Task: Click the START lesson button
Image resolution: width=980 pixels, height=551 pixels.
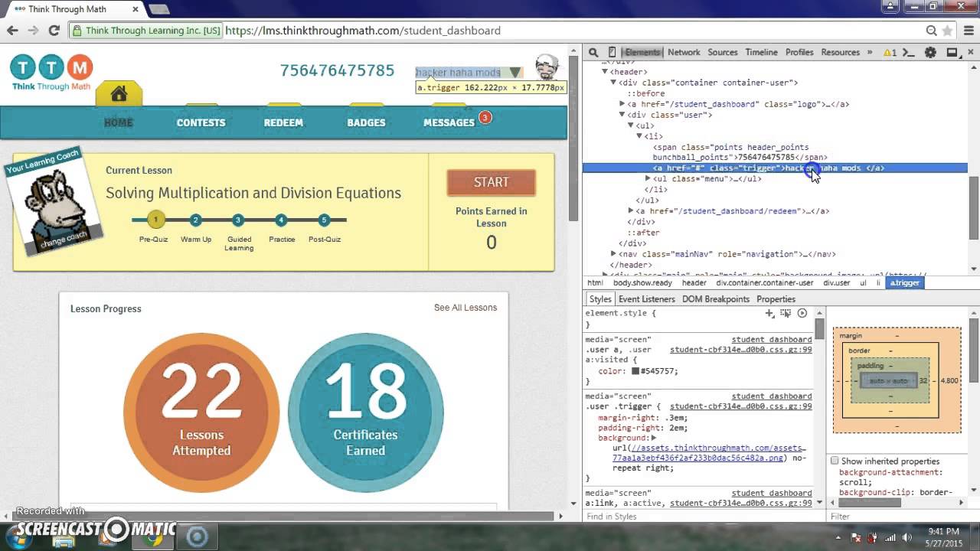Action: pos(491,182)
